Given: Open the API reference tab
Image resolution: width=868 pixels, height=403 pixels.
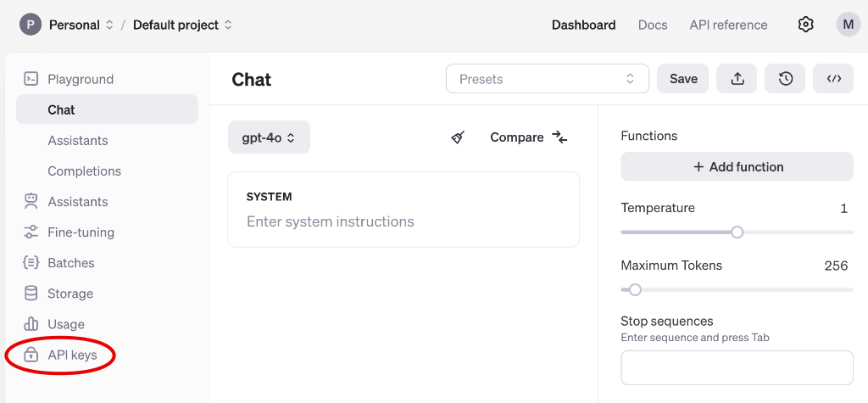Looking at the screenshot, I should click(x=728, y=25).
